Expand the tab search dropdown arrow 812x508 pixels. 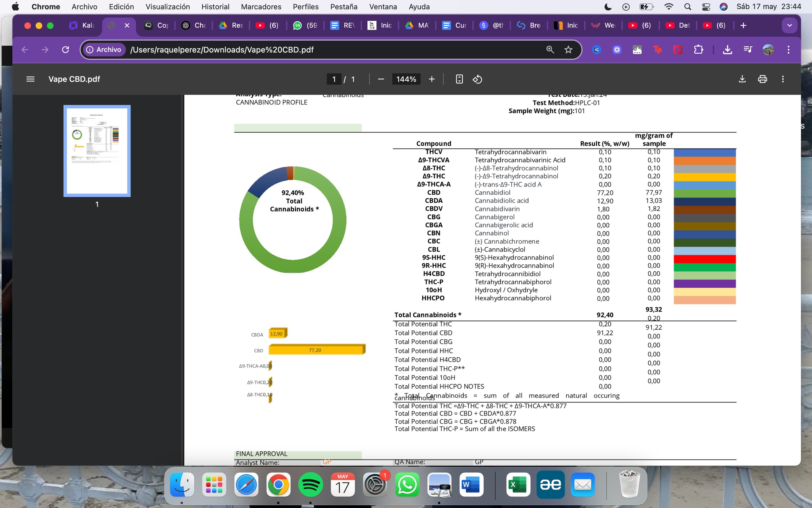789,26
